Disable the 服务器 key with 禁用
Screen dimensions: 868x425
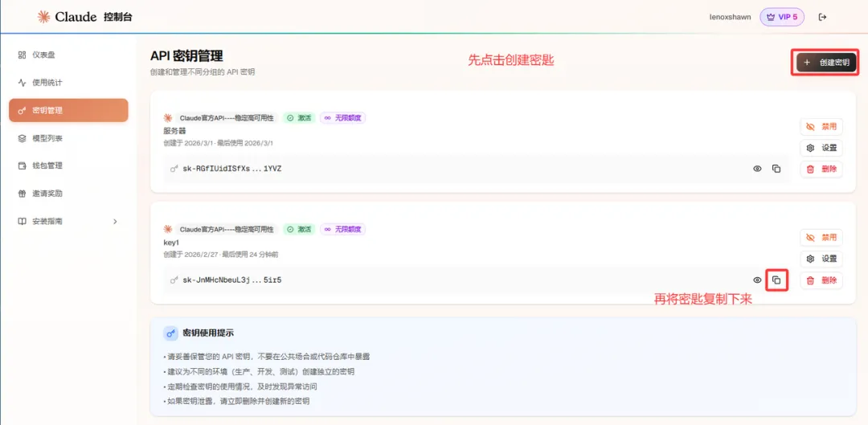click(x=821, y=127)
